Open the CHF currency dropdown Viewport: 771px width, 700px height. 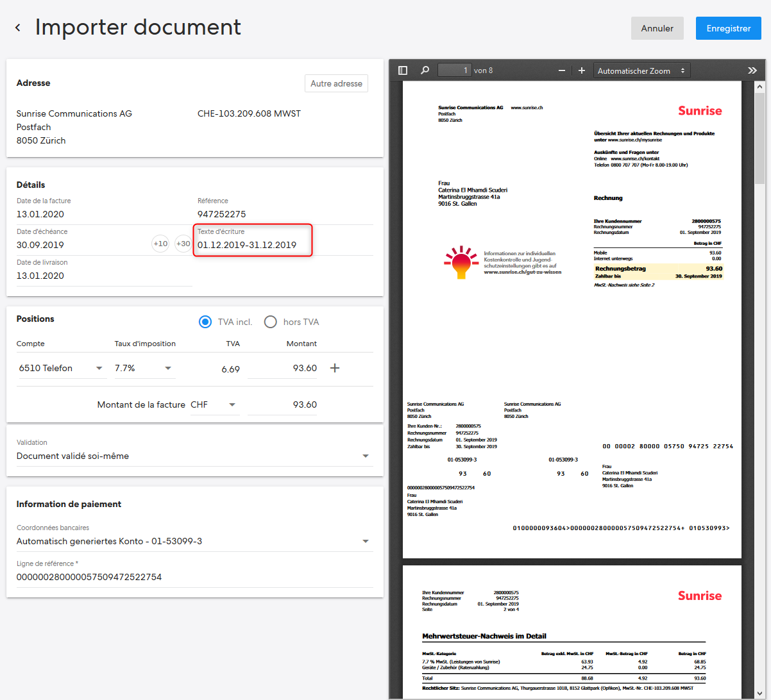[x=214, y=404]
